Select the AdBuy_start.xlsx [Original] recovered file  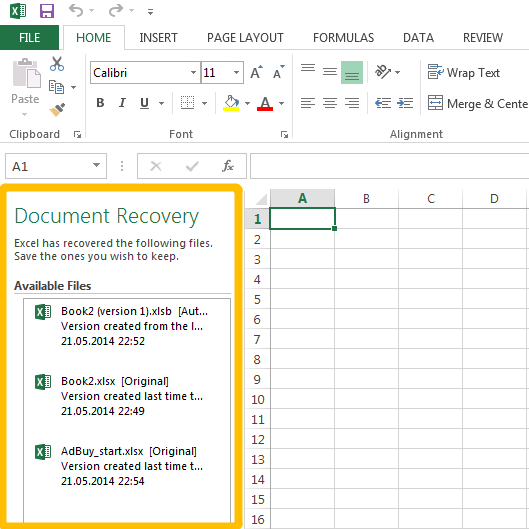[x=127, y=466]
